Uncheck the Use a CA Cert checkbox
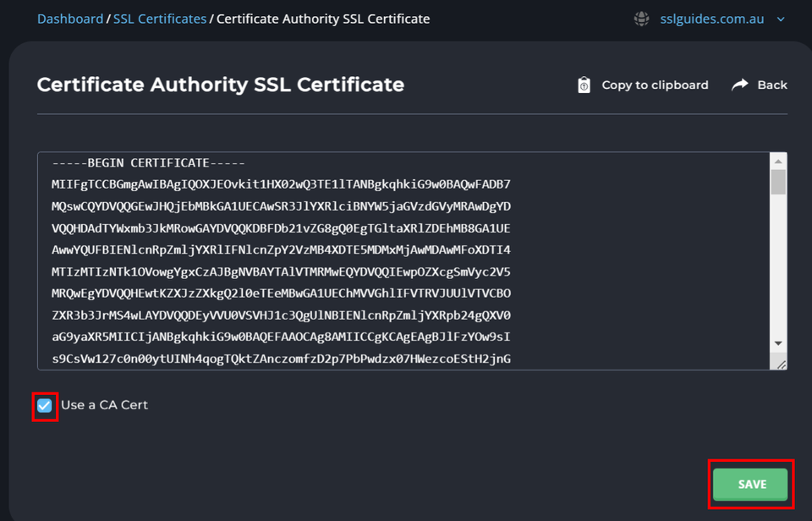 (45, 405)
